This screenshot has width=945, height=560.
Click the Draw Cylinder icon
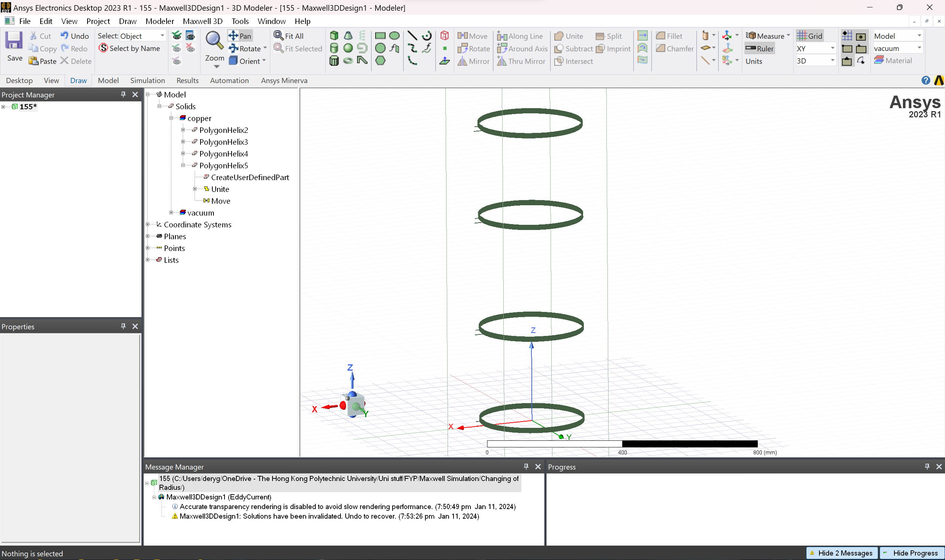(x=333, y=48)
